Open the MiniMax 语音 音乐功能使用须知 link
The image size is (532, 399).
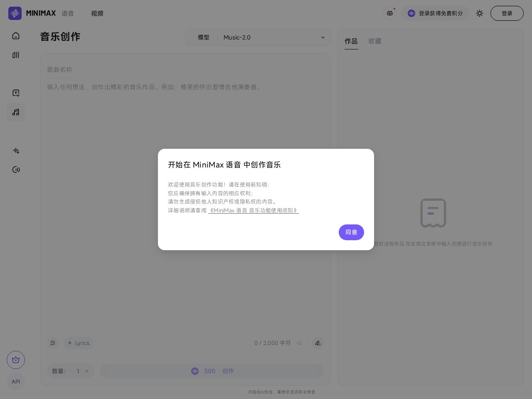(x=254, y=210)
